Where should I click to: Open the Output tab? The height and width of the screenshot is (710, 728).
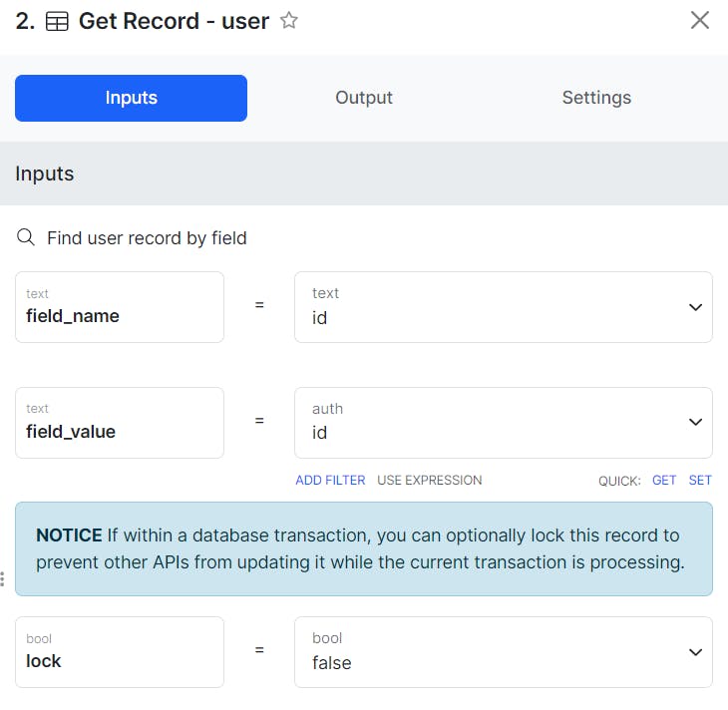pos(364,98)
